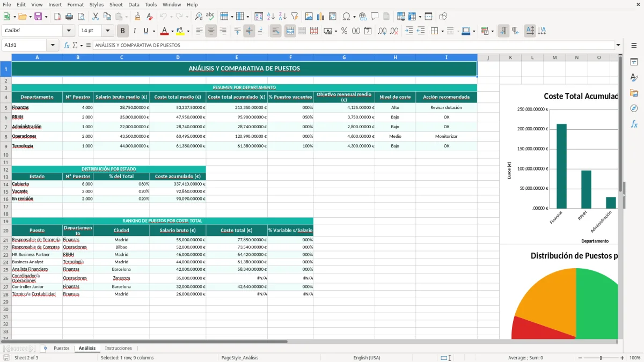Cut the selected cells

coord(96,17)
